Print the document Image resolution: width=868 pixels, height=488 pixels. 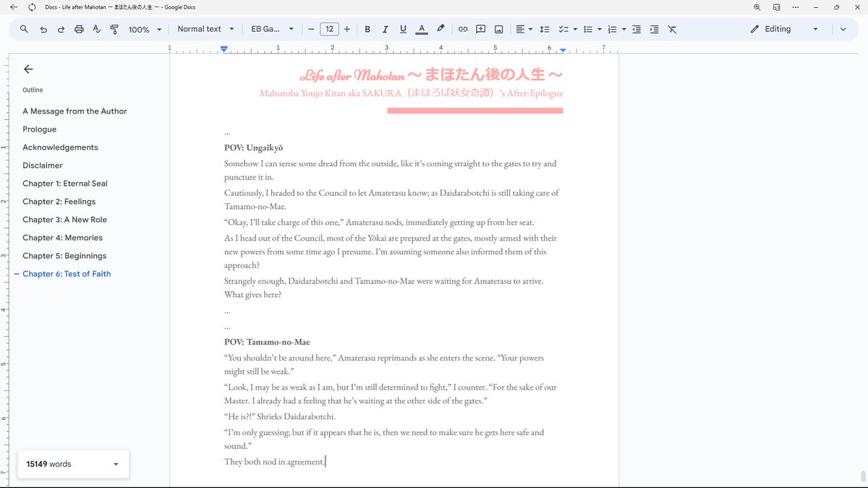click(79, 29)
